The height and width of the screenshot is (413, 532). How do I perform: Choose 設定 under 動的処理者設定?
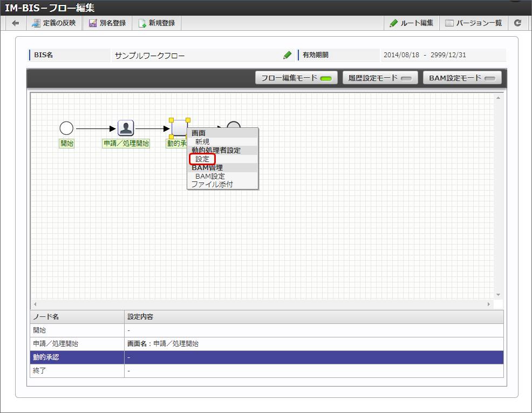click(202, 159)
